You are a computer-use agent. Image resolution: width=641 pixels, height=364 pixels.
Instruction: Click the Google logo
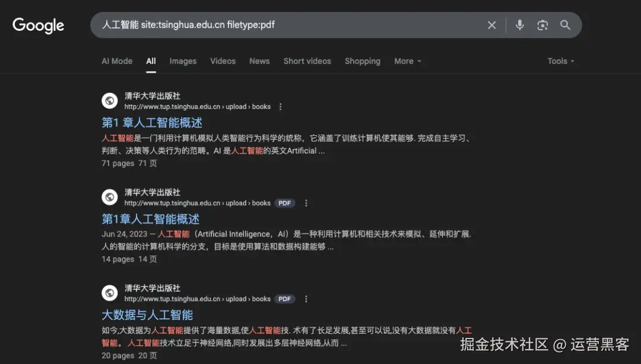point(38,26)
